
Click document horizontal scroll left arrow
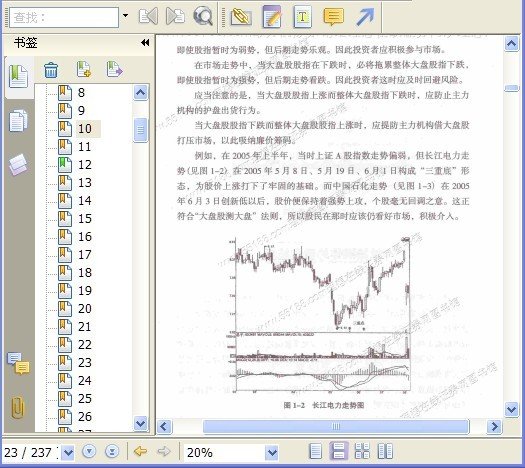coord(164,426)
